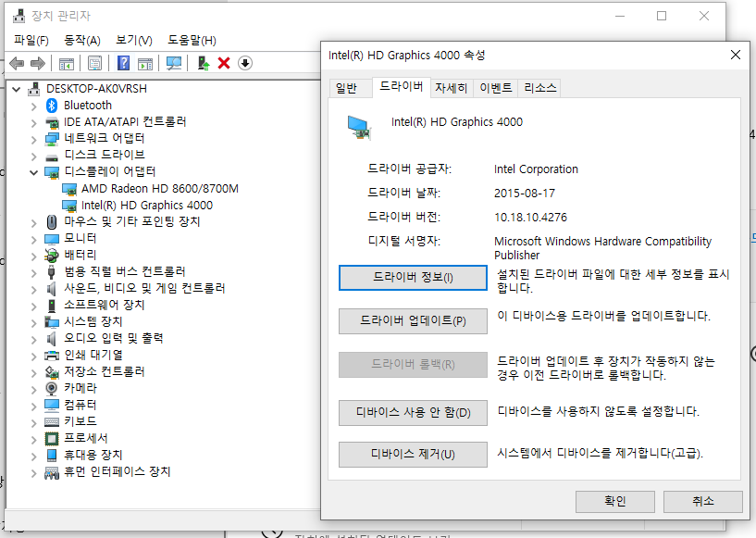Image resolution: width=756 pixels, height=538 pixels.
Task: Open the 파일(F) menu
Action: click(31, 40)
